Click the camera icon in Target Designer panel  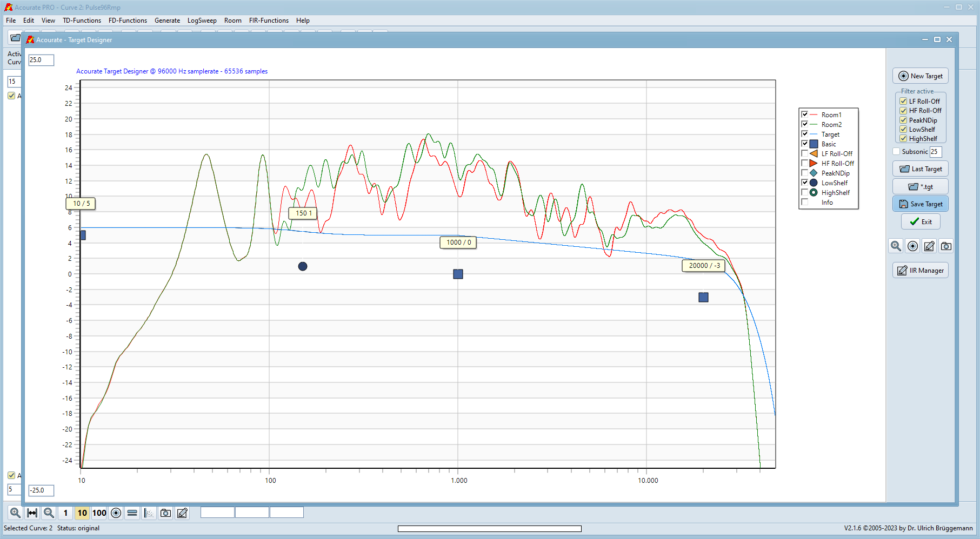click(x=946, y=246)
